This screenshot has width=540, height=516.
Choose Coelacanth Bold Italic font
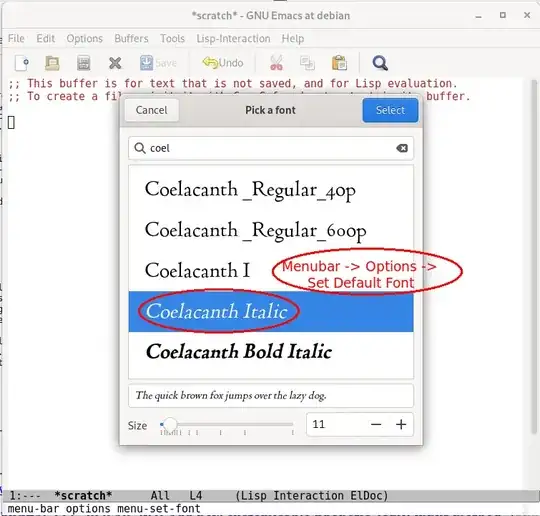(x=271, y=352)
